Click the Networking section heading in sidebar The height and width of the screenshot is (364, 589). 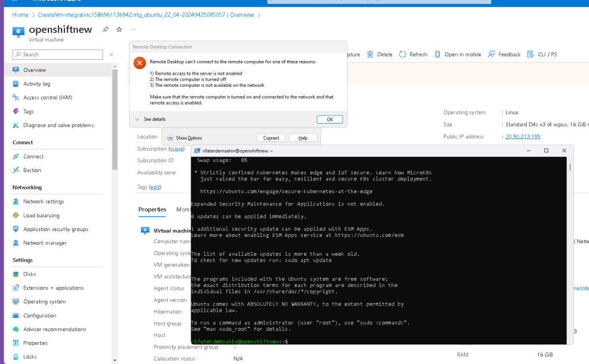pos(27,187)
